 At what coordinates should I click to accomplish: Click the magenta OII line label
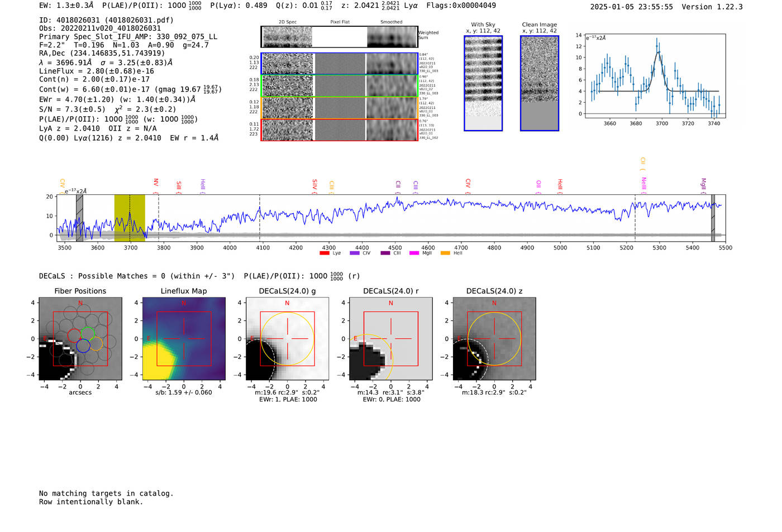[538, 184]
